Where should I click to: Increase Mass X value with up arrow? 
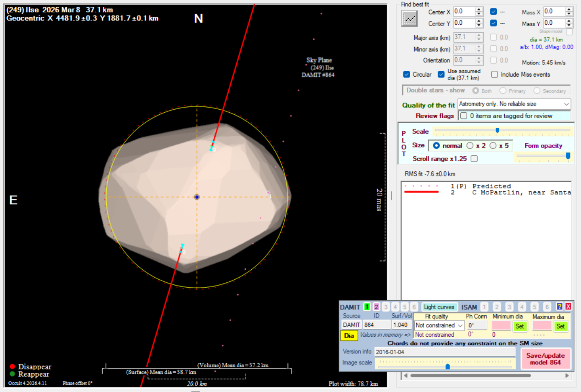pyautogui.click(x=569, y=10)
